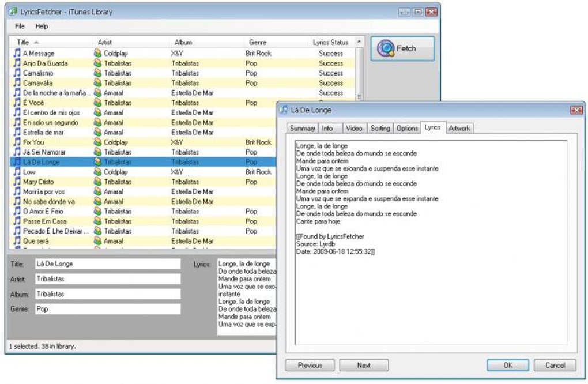Click the music note icon beside En solo un segundo
588x384 pixels.
tap(17, 122)
